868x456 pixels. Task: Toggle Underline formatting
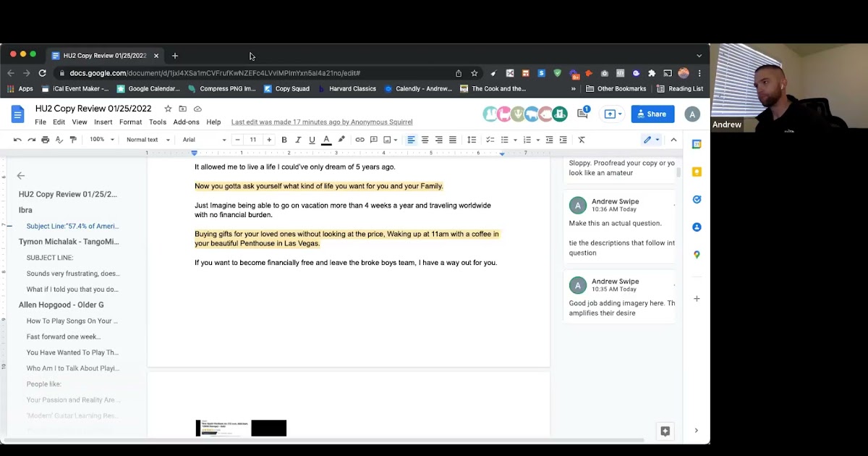(x=312, y=140)
